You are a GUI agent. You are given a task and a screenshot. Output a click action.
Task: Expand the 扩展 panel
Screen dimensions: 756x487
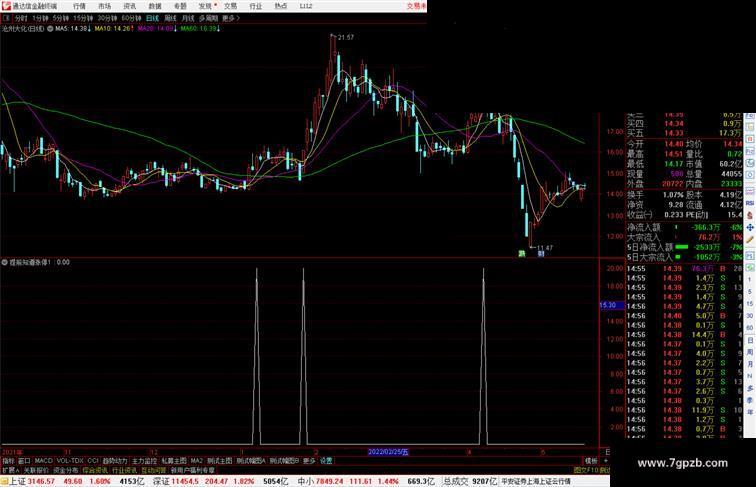(10, 470)
